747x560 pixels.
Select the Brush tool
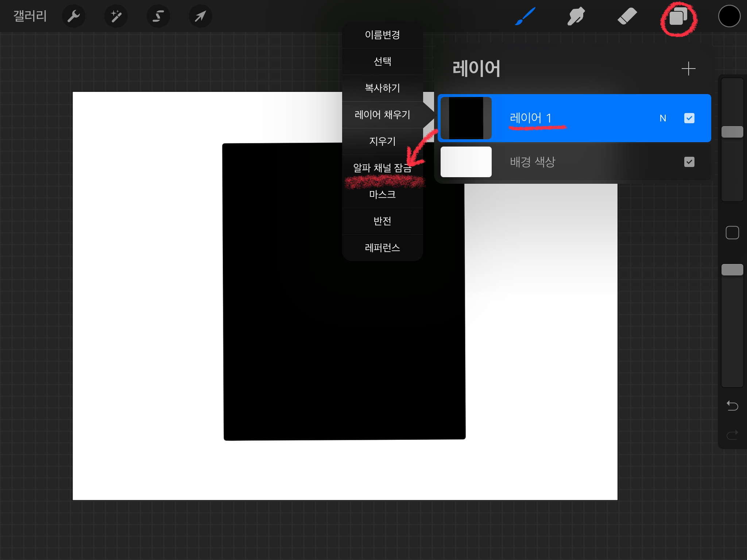click(x=525, y=16)
